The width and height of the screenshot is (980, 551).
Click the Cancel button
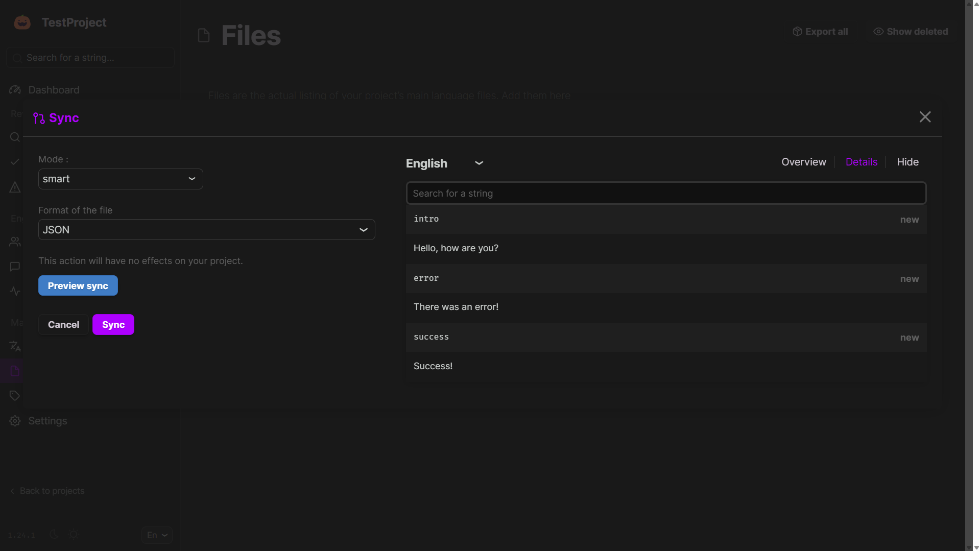point(63,325)
